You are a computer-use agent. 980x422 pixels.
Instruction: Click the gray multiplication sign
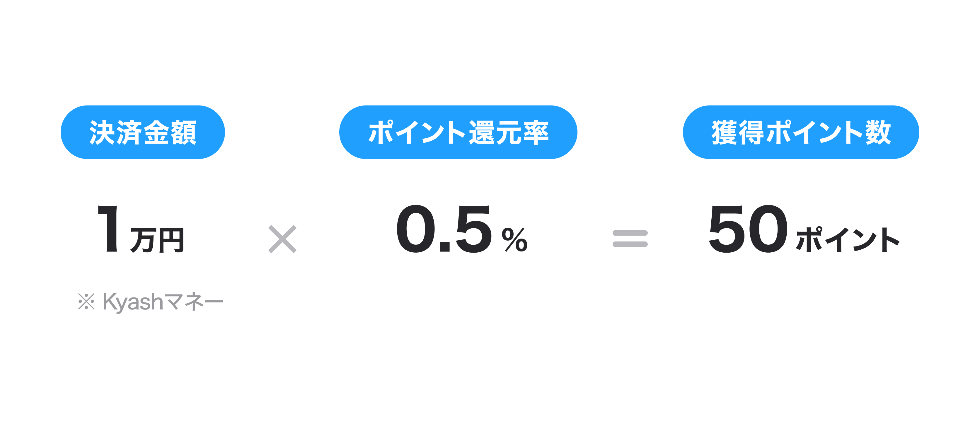tap(282, 239)
